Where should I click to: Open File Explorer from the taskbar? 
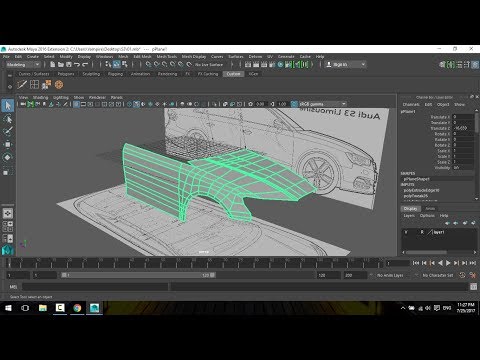click(x=43, y=308)
